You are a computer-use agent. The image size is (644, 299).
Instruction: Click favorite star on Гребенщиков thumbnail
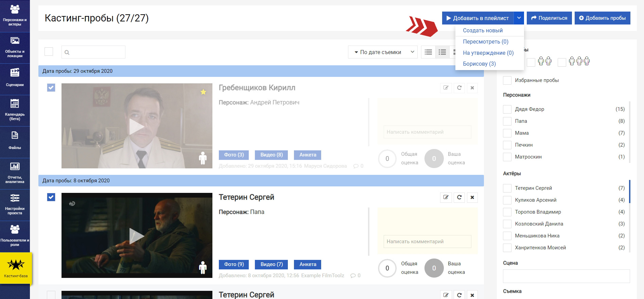pos(203,92)
